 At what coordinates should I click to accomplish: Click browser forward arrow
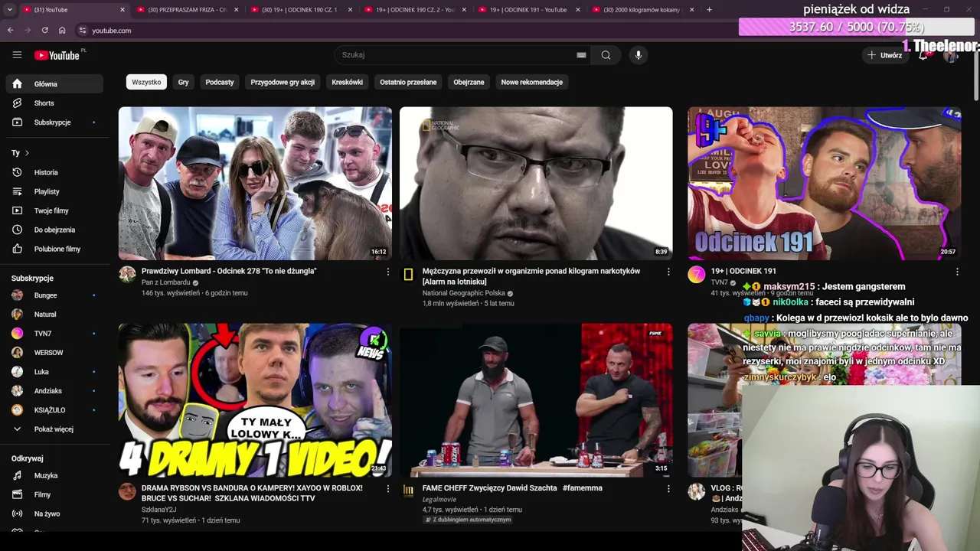coord(27,31)
